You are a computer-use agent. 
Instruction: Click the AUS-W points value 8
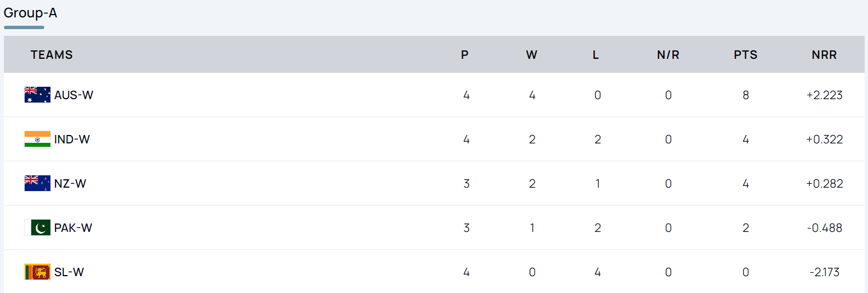pyautogui.click(x=745, y=95)
